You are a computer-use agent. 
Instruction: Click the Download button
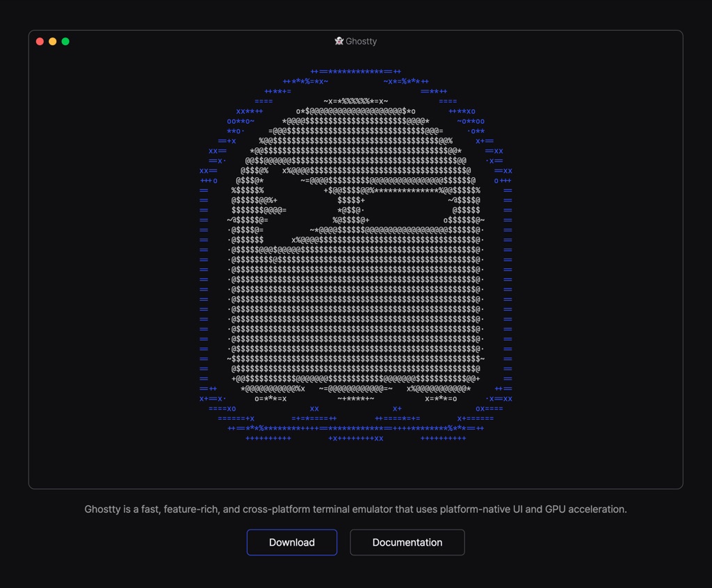click(x=292, y=542)
